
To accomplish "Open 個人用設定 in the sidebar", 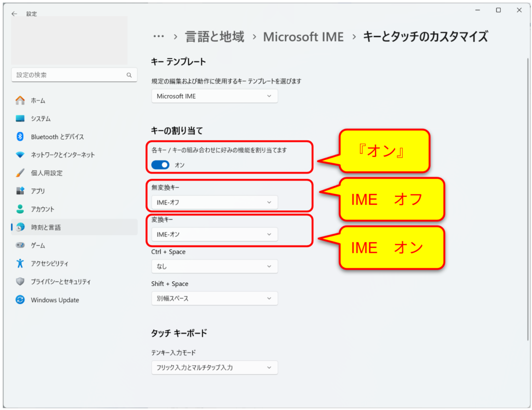I will 74,173.
